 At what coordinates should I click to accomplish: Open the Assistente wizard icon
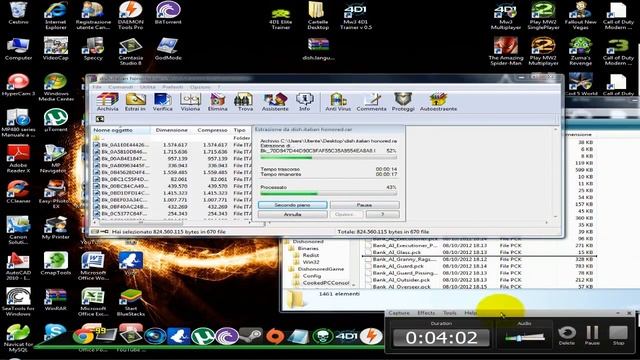pyautogui.click(x=275, y=102)
